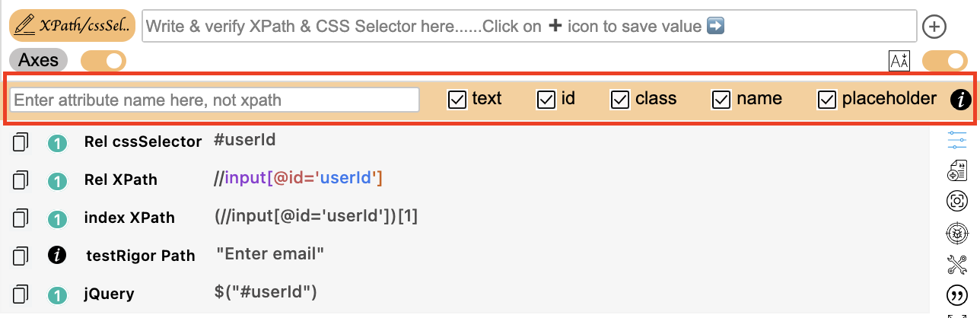Uncheck the placeholder attribute checkbox

(827, 100)
